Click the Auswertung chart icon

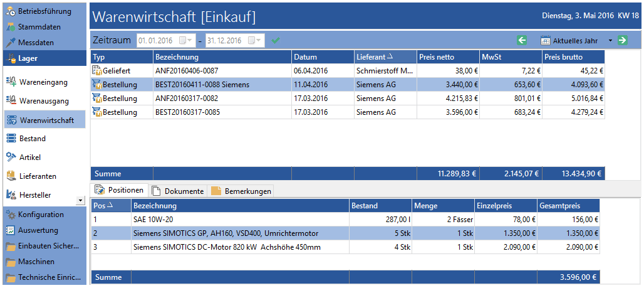pos(11,230)
